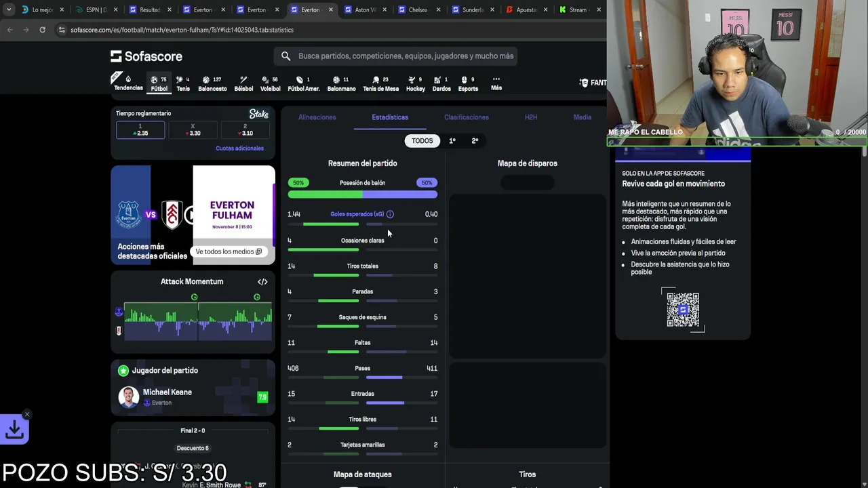Open the Tendencias sports category
This screenshot has height=488, width=868.
tap(128, 83)
